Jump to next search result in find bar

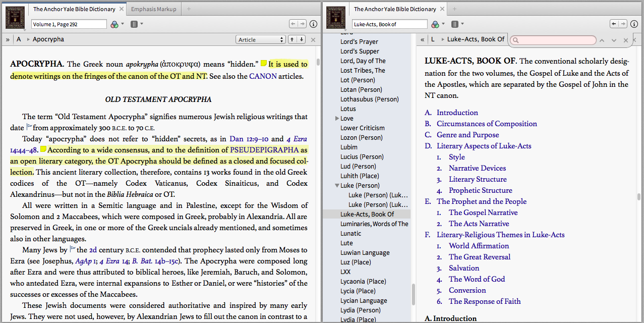[614, 40]
